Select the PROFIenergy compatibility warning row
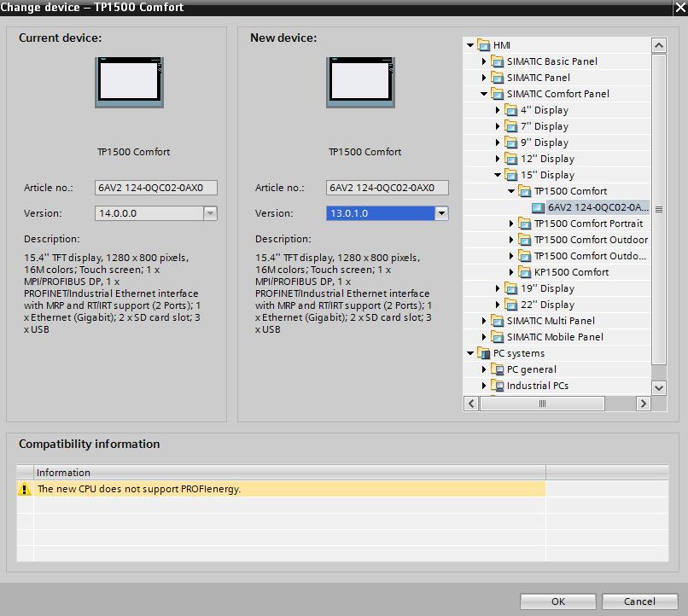Image resolution: width=688 pixels, height=616 pixels. 281,489
